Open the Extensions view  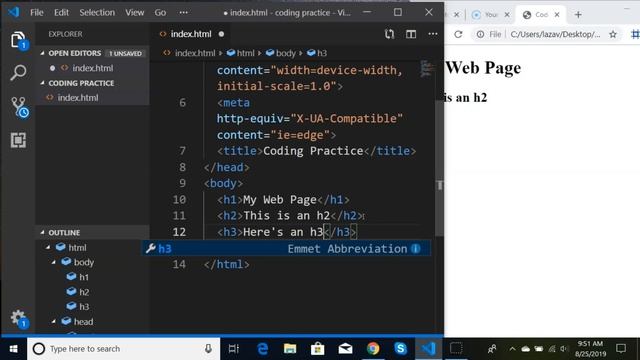[18, 140]
